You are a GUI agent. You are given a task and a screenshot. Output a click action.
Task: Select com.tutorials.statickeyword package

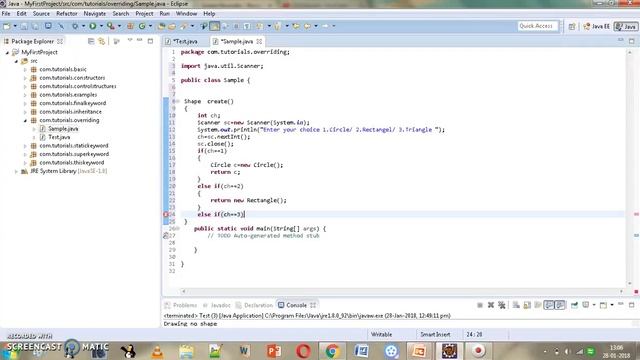pos(74,146)
